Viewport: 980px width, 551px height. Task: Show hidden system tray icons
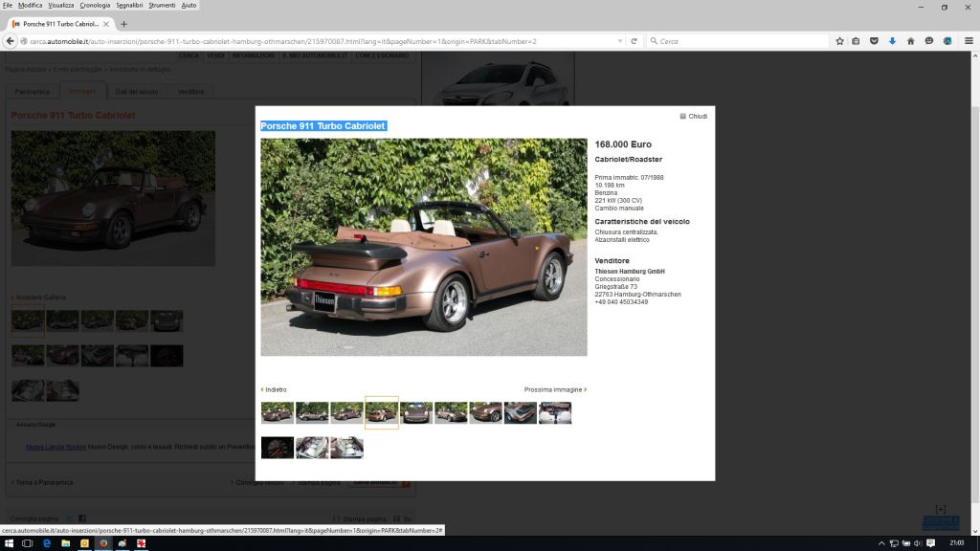(881, 543)
